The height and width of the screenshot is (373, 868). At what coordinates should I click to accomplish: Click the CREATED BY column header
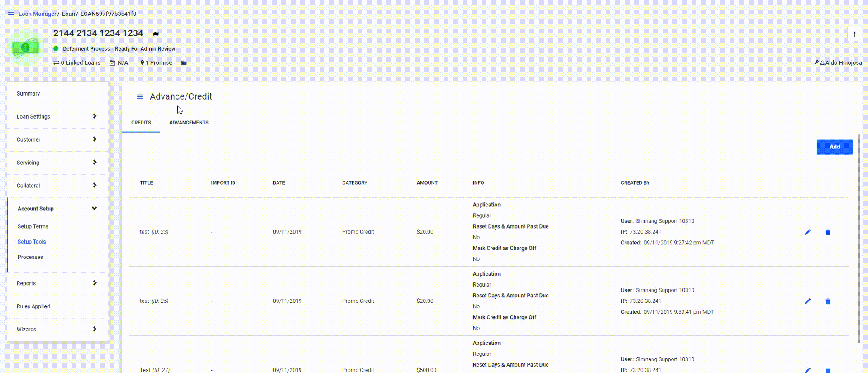635,183
